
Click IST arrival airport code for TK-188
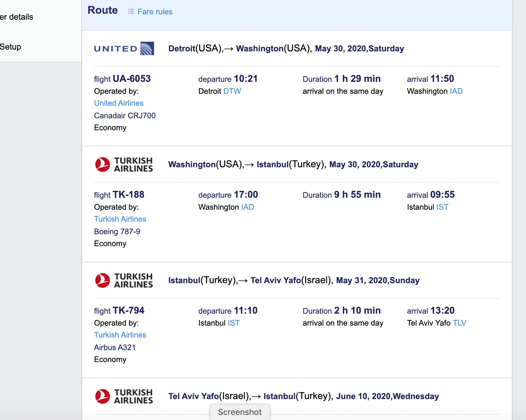(x=442, y=207)
